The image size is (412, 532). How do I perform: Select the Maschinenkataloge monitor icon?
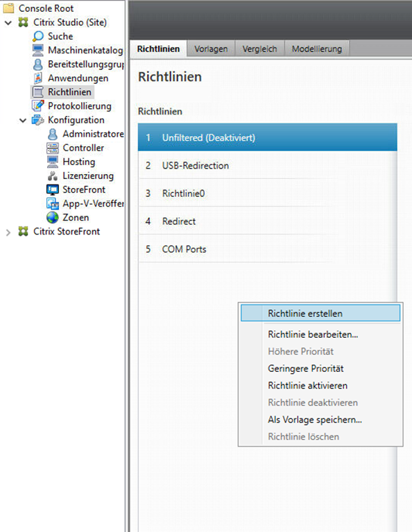38,50
